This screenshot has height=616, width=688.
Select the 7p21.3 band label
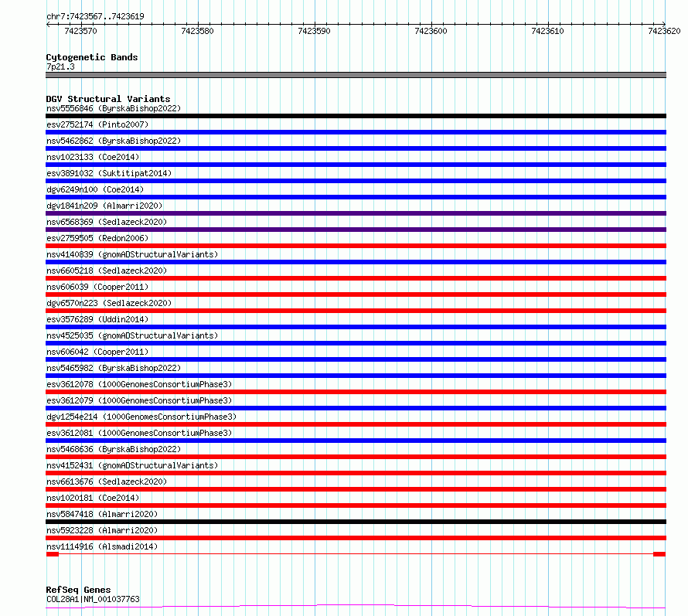60,66
